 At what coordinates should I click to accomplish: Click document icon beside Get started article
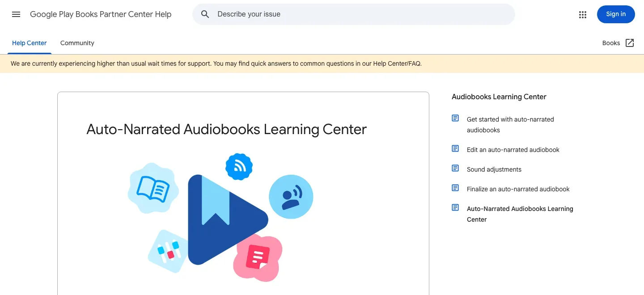tap(455, 118)
